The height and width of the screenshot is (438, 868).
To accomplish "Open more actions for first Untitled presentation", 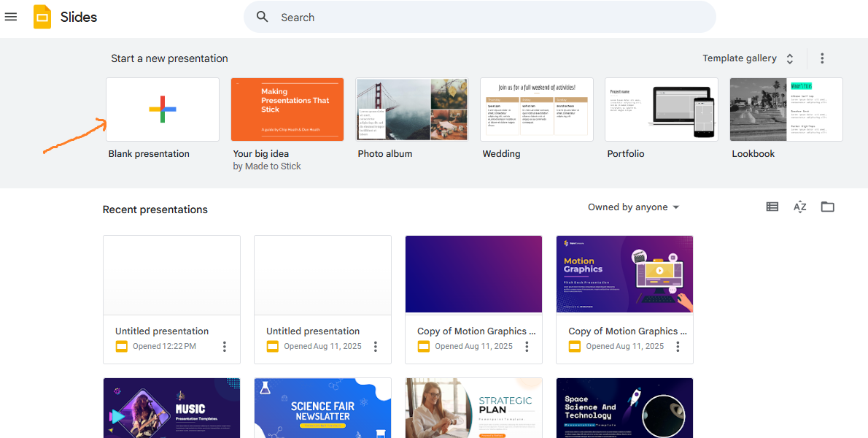I will pos(225,347).
